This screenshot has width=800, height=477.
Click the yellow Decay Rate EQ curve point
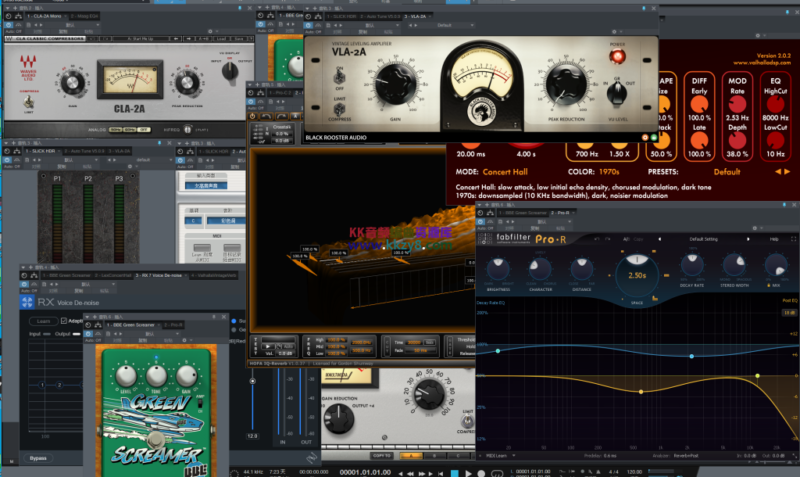(757, 376)
